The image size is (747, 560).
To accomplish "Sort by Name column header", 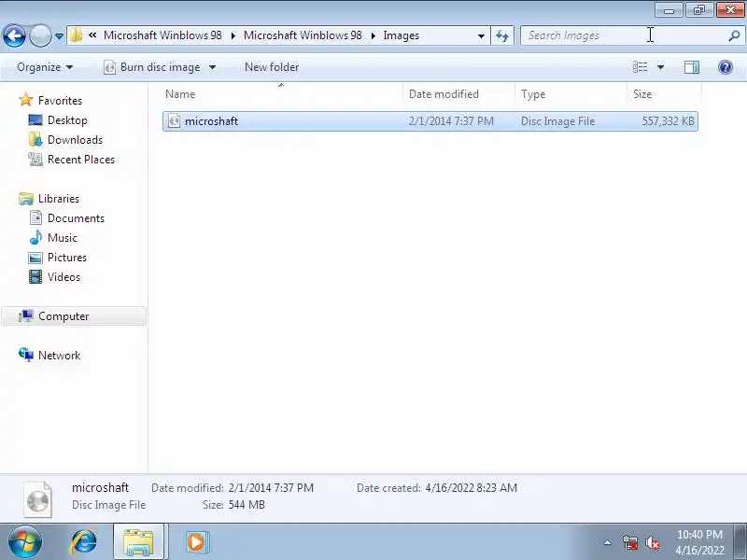I will click(x=282, y=94).
